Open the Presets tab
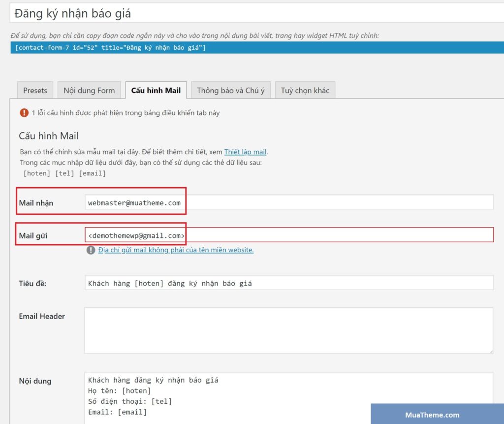This screenshot has width=504, height=424. 35,90
